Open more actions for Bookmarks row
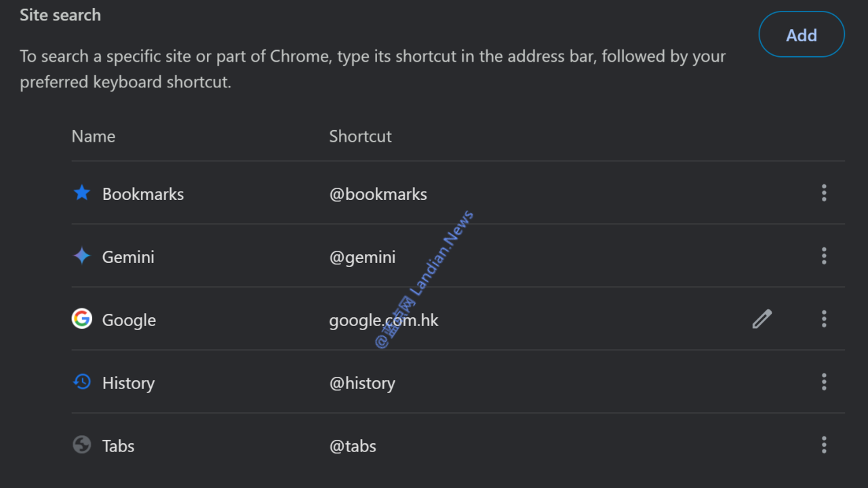 coord(824,193)
